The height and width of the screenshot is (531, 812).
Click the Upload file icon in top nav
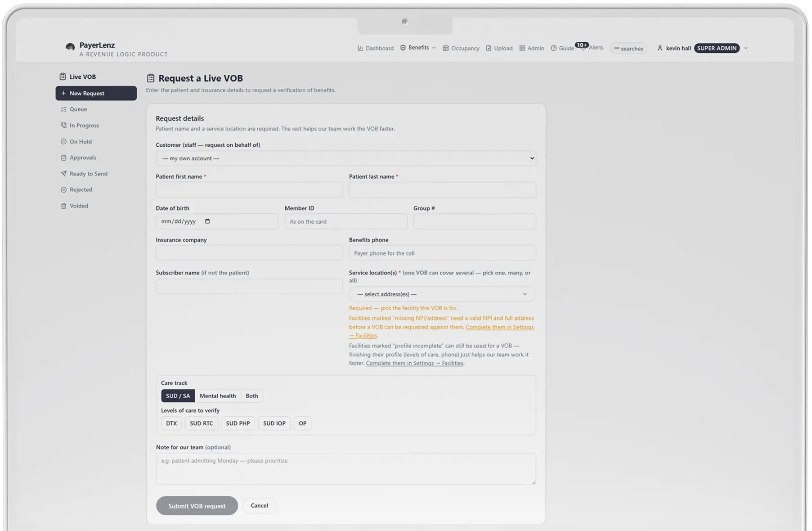(x=489, y=48)
